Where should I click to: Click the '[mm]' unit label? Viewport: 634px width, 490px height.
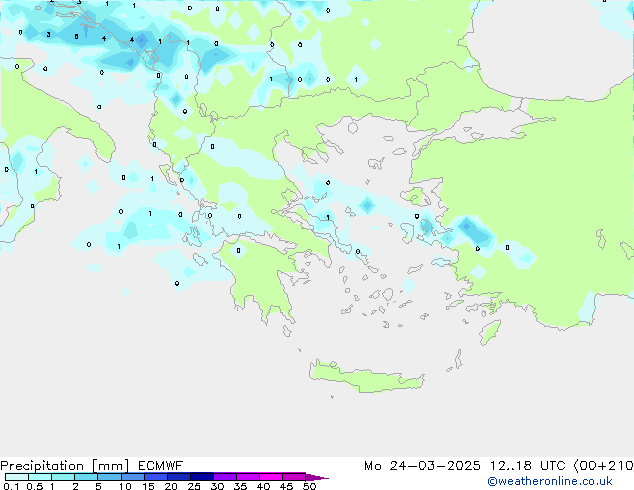pos(110,466)
